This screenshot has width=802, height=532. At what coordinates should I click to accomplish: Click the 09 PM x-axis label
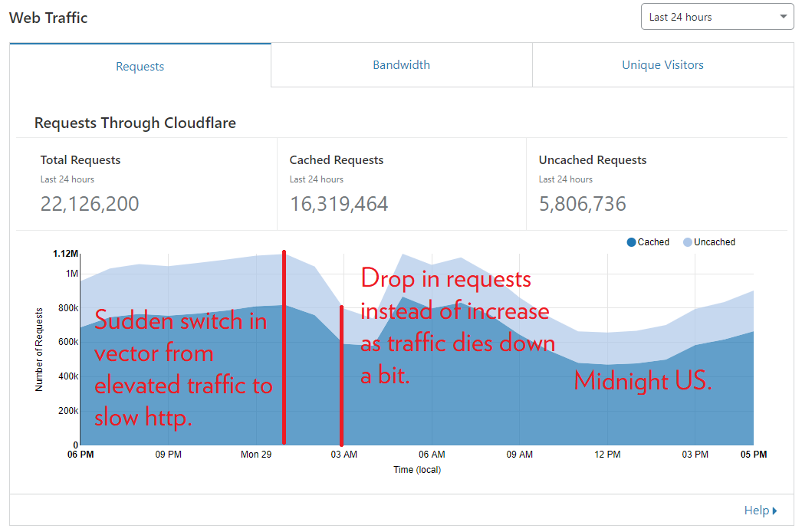tap(168, 455)
